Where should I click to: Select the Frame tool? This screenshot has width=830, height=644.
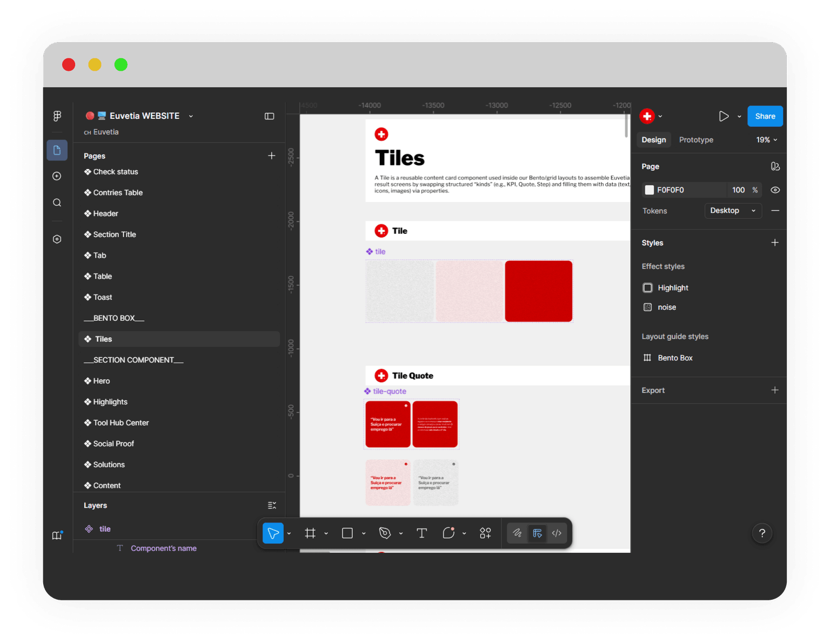click(x=310, y=533)
